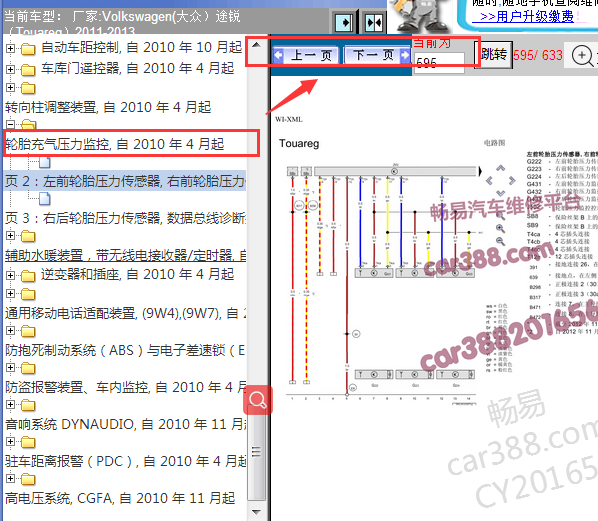Collapse the 轮胎充气压力监控 tree node

click(11, 124)
